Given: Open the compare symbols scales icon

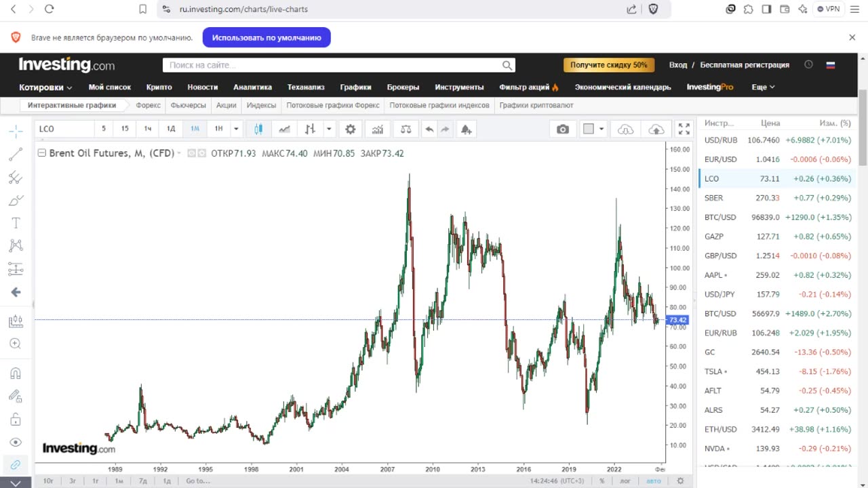Looking at the screenshot, I should 406,129.
